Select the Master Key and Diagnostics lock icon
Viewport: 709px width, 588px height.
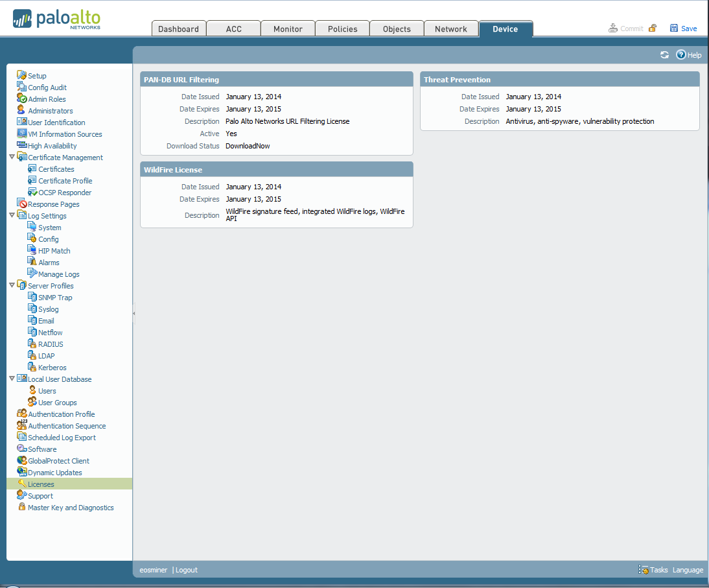pyautogui.click(x=22, y=508)
